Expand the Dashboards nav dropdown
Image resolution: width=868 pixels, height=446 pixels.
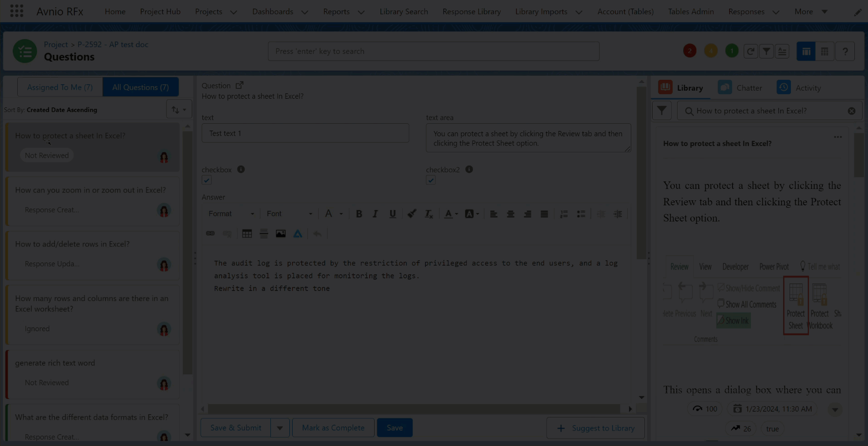click(305, 12)
